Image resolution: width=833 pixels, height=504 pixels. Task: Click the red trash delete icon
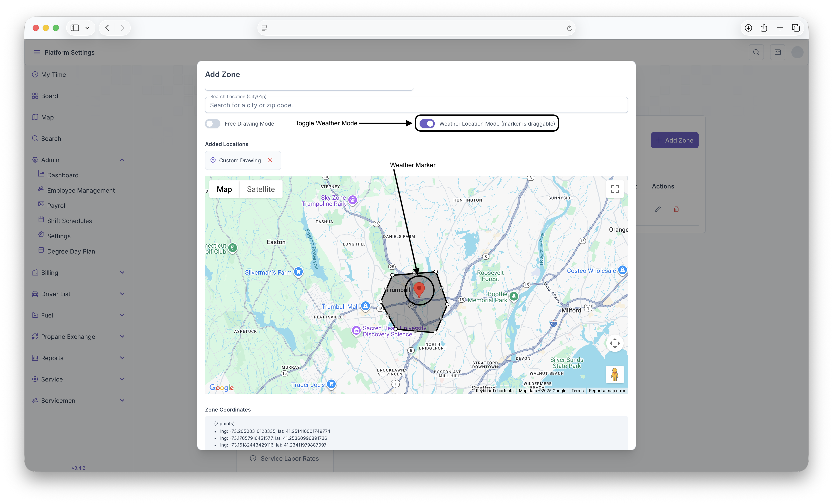(676, 209)
